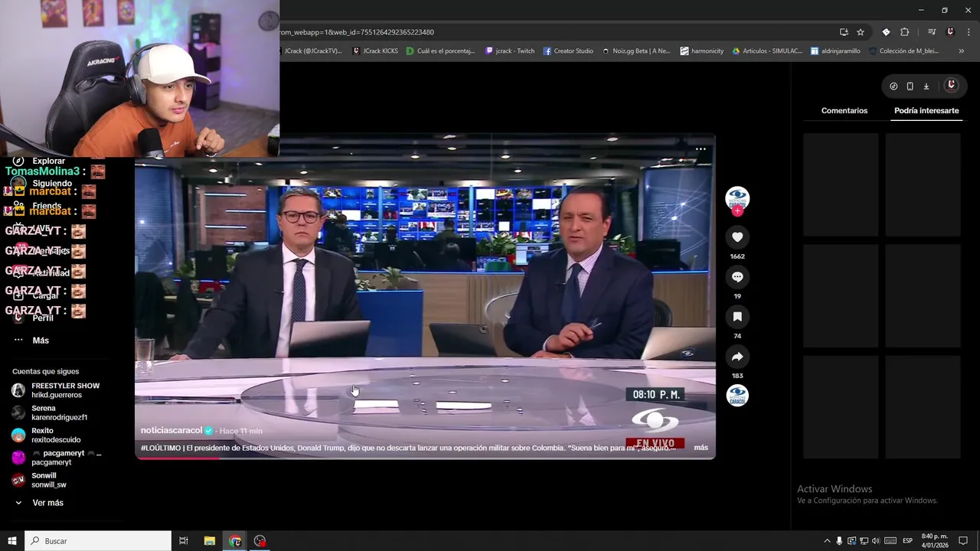Image resolution: width=980 pixels, height=551 pixels.
Task: Expand the overflow bookmarks chevron
Action: pyautogui.click(x=962, y=51)
